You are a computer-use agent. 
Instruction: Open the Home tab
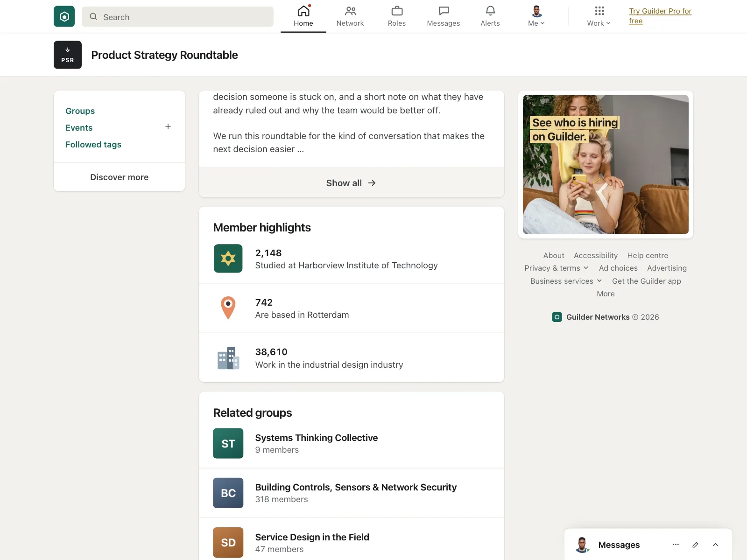pyautogui.click(x=303, y=16)
